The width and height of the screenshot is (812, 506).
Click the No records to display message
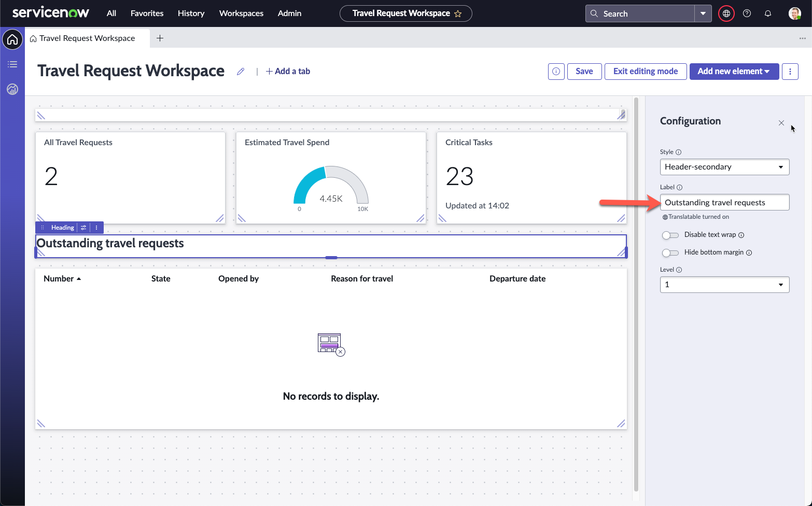tap(331, 396)
